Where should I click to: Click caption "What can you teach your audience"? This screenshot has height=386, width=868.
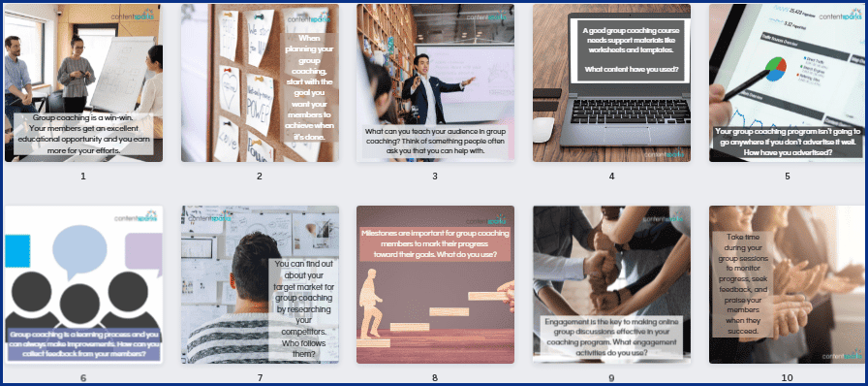(x=435, y=141)
